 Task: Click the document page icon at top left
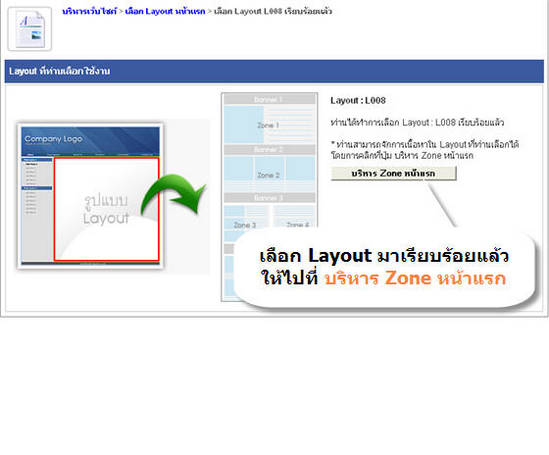tap(30, 29)
